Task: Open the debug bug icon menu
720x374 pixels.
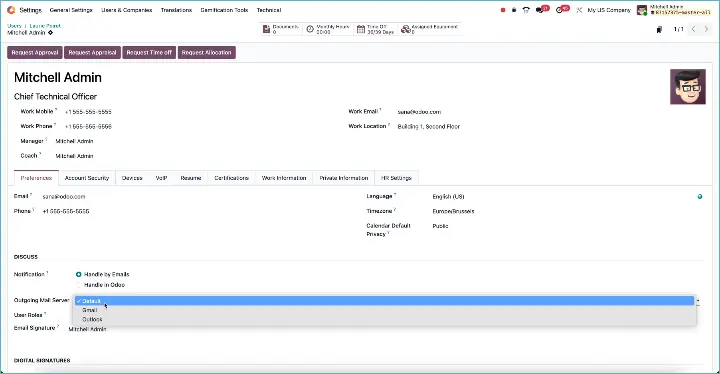Action: tap(514, 10)
